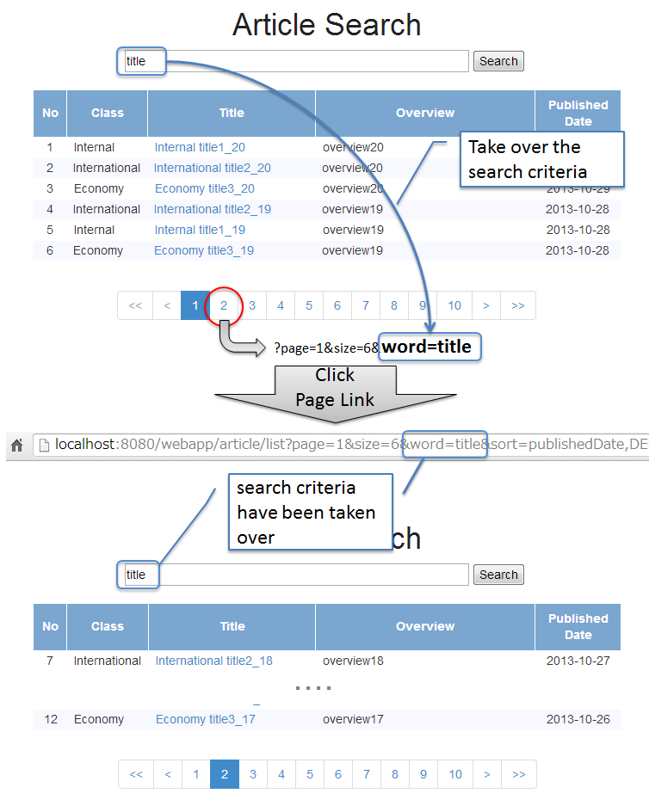Go to last page '>>' where page 1 is active
Image resolution: width=649 pixels, height=812 pixels.
click(517, 305)
